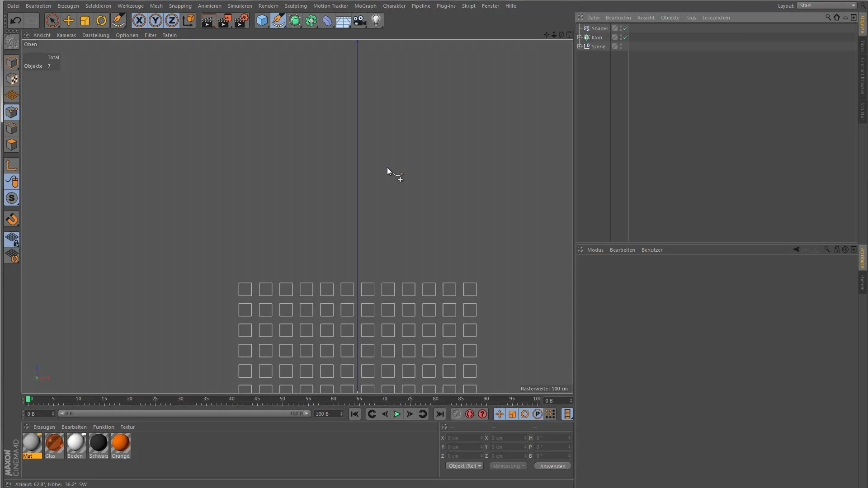This screenshot has height=488, width=868.
Task: Enable polygon mode orange cube icon
Action: [x=12, y=145]
